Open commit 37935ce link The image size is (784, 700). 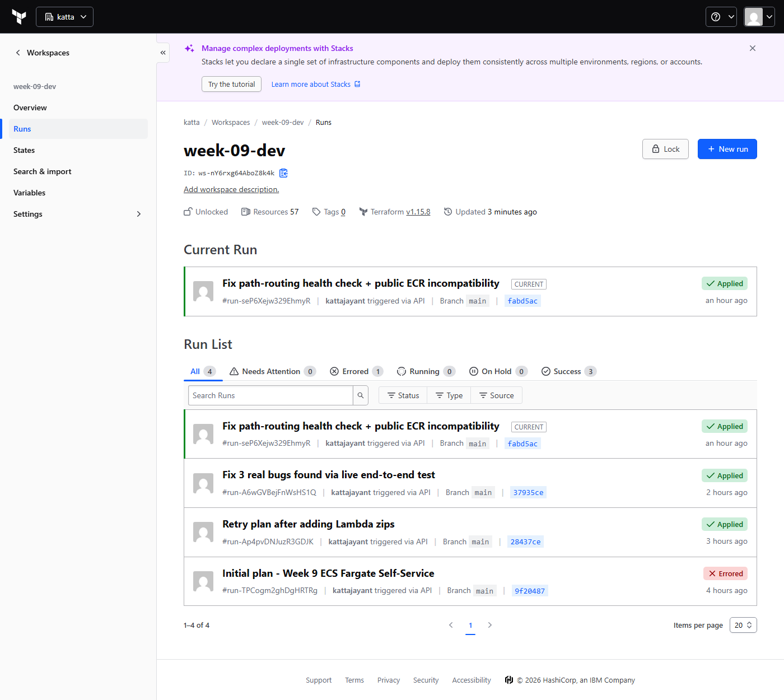coord(528,492)
